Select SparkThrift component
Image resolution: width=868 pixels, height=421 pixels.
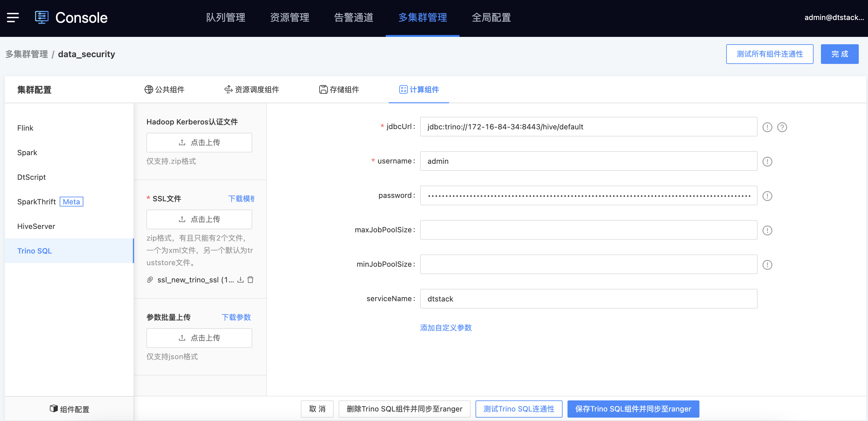coord(69,202)
